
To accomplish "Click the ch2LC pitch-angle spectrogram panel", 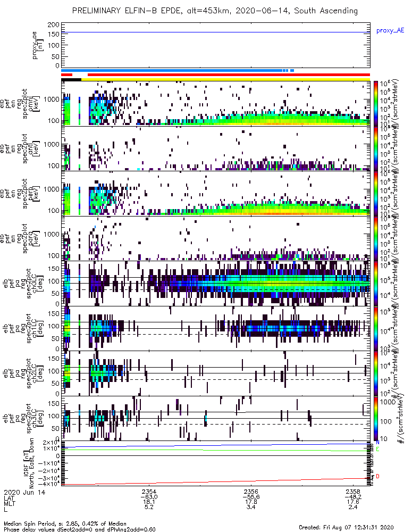I will (x=216, y=373).
